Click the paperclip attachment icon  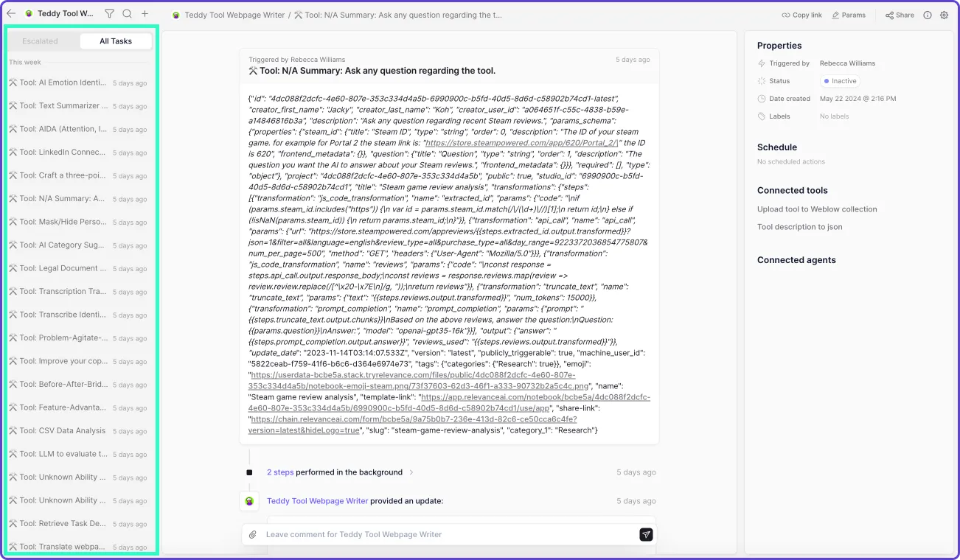(252, 534)
